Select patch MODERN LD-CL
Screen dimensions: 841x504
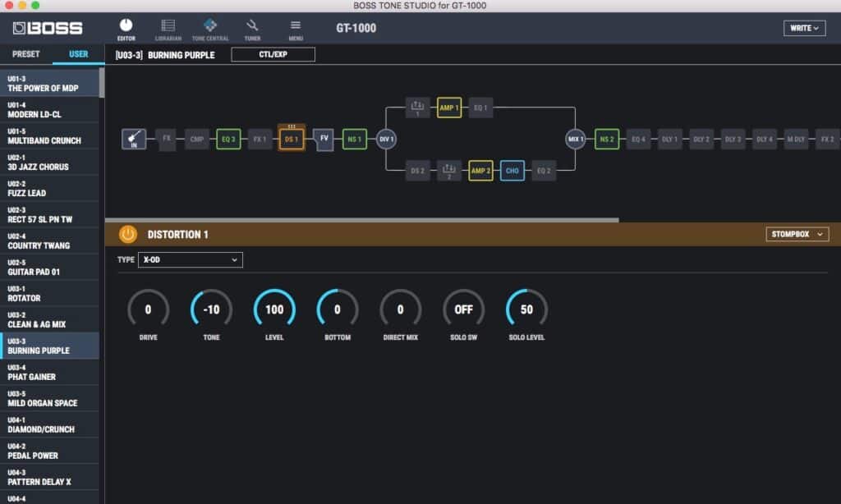click(x=49, y=110)
